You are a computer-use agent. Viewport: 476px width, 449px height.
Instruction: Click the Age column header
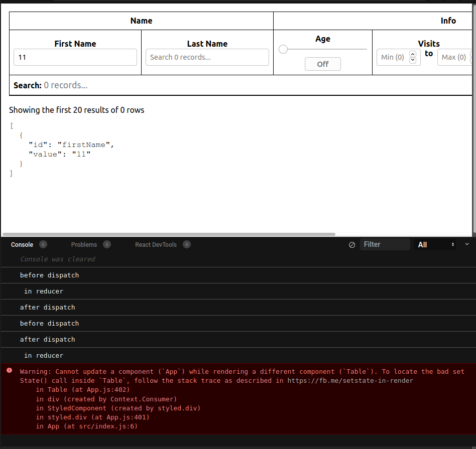coord(323,39)
